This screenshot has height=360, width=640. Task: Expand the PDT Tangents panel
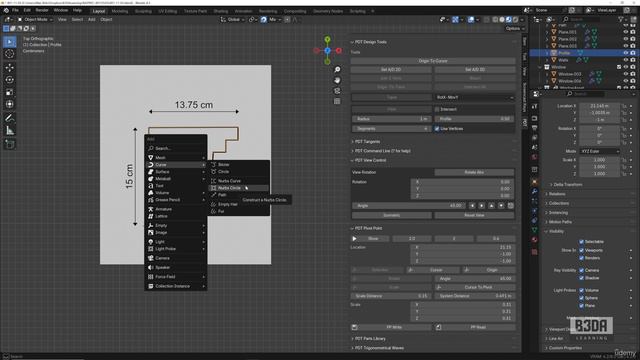[x=366, y=142]
